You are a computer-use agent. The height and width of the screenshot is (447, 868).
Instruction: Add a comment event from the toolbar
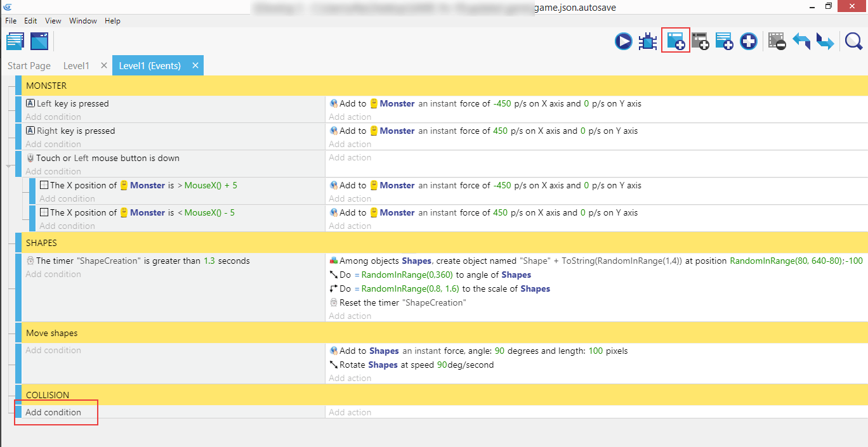724,42
